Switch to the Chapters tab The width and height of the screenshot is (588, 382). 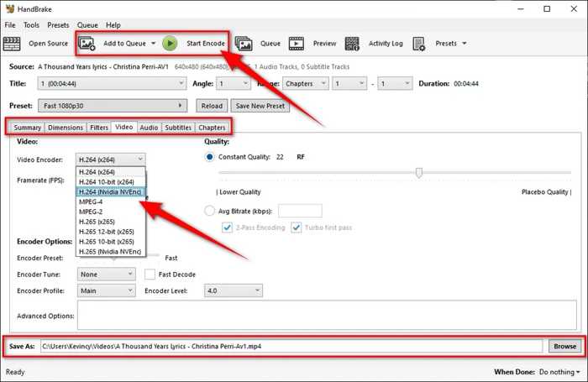click(212, 128)
